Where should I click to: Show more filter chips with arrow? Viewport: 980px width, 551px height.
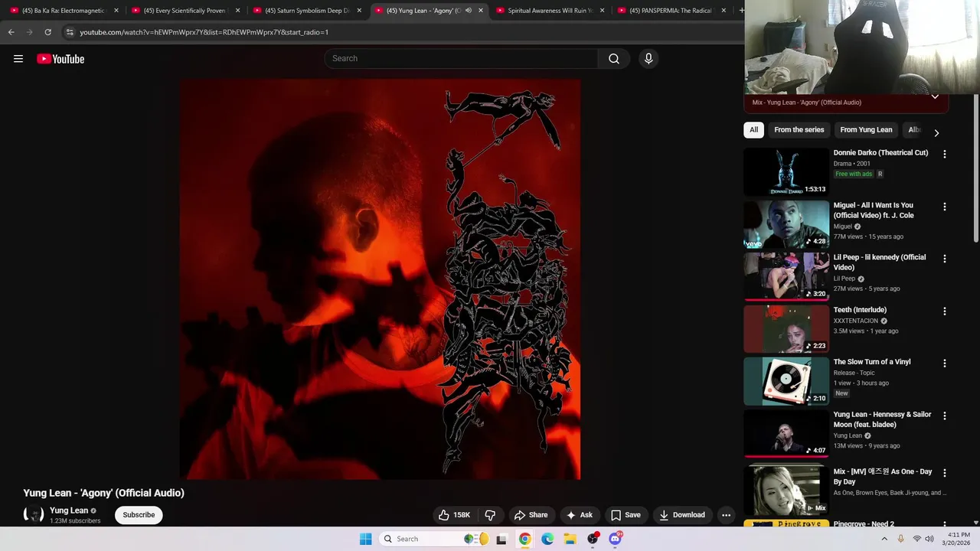pyautogui.click(x=936, y=132)
